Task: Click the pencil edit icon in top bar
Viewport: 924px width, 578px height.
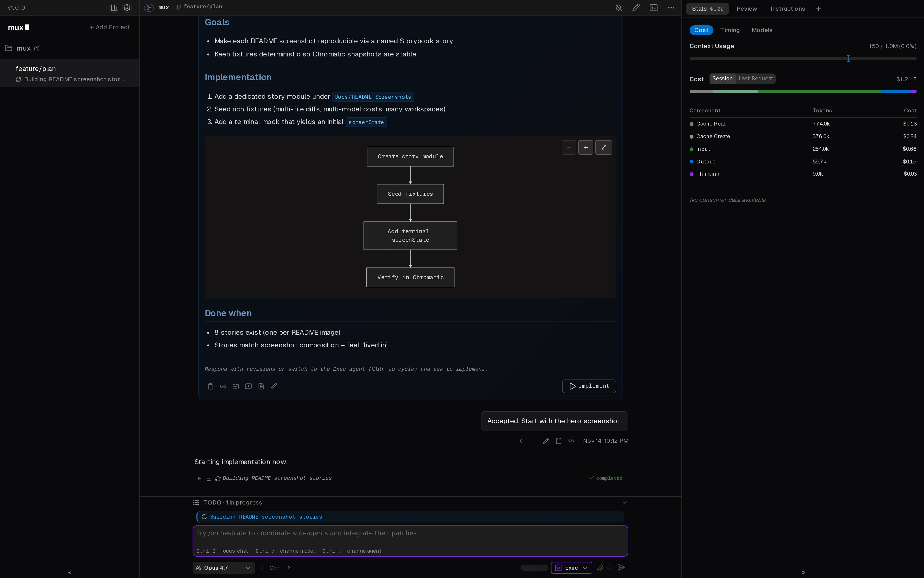Action: tap(636, 8)
